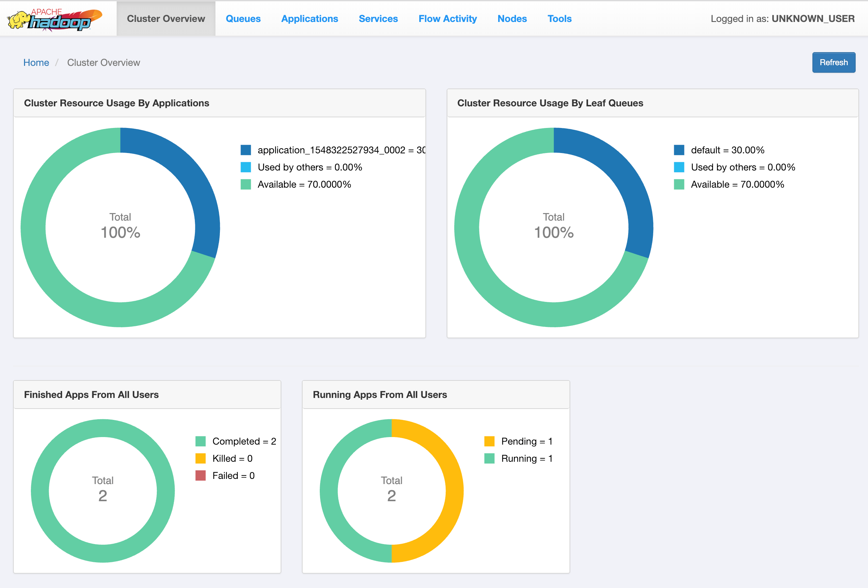This screenshot has width=868, height=588.
Task: Click the Apache Hadoop logo
Action: pos(56,18)
